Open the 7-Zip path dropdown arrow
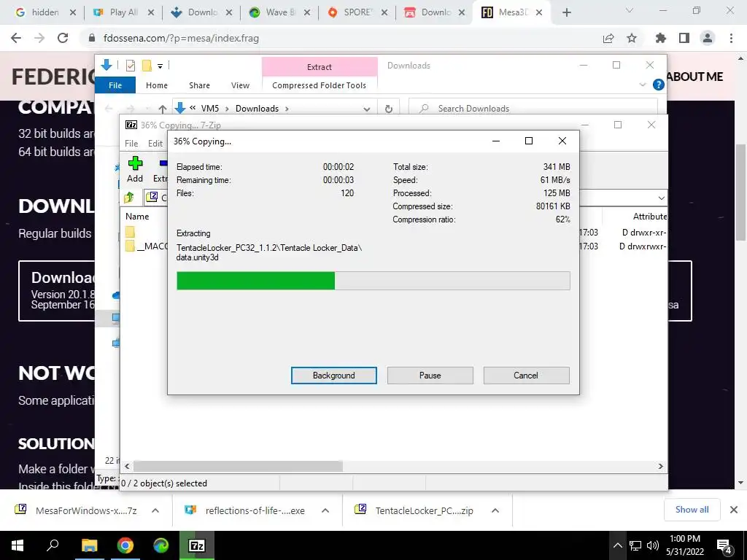 coord(661,198)
